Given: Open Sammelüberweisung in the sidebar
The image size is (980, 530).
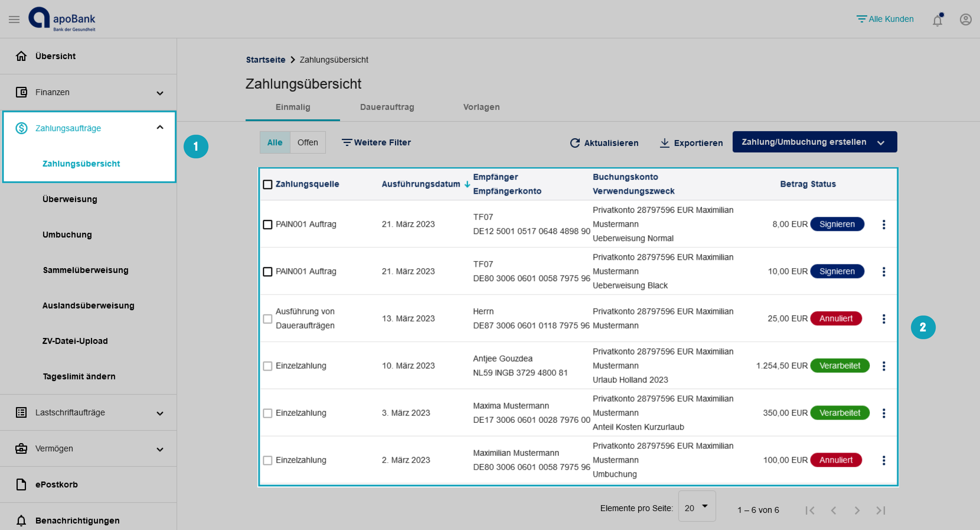Looking at the screenshot, I should pyautogui.click(x=86, y=270).
